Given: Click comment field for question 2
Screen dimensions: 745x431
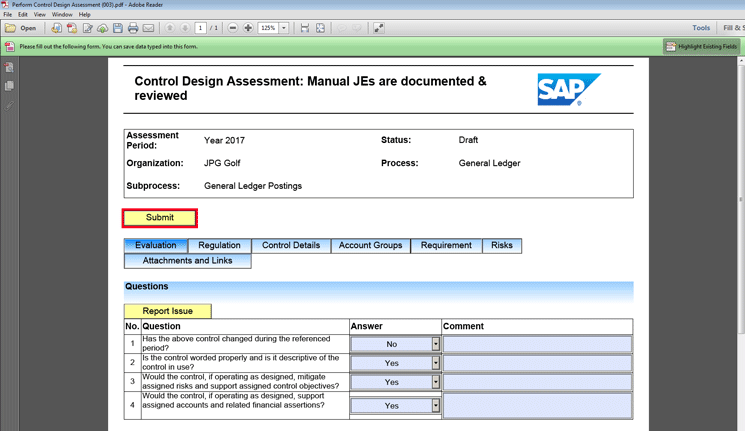Looking at the screenshot, I should click(537, 363).
